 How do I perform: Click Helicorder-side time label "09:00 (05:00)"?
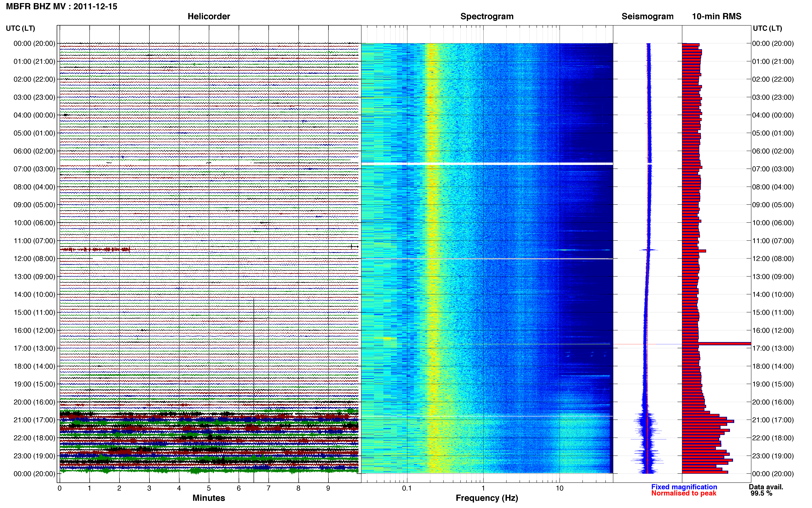click(x=34, y=205)
